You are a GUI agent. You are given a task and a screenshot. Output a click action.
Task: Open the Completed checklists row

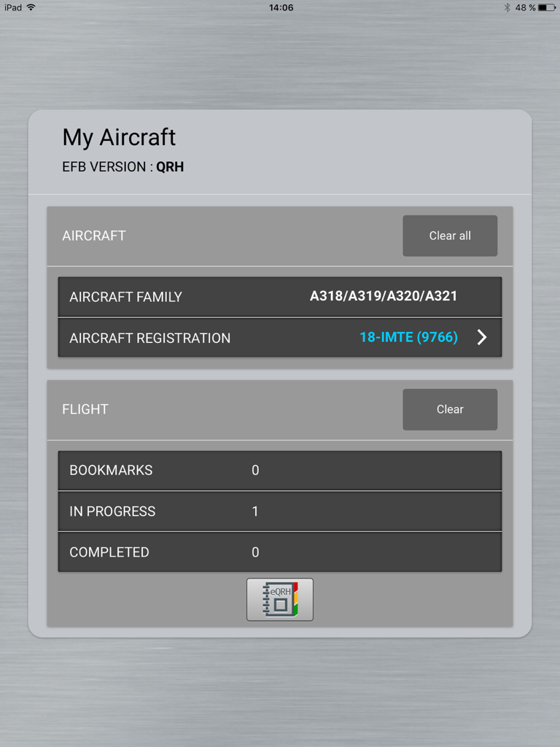pyautogui.click(x=280, y=552)
